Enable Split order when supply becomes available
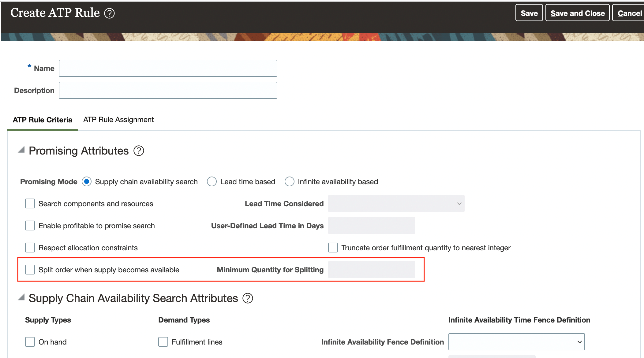The height and width of the screenshot is (358, 644). pos(30,270)
